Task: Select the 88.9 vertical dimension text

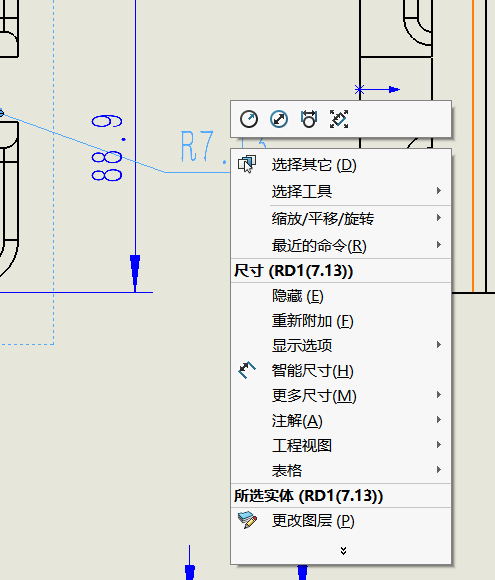Action: coord(107,148)
